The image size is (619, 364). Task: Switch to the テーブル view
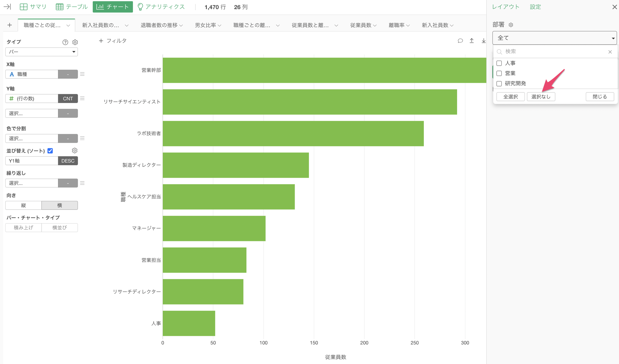pos(72,7)
